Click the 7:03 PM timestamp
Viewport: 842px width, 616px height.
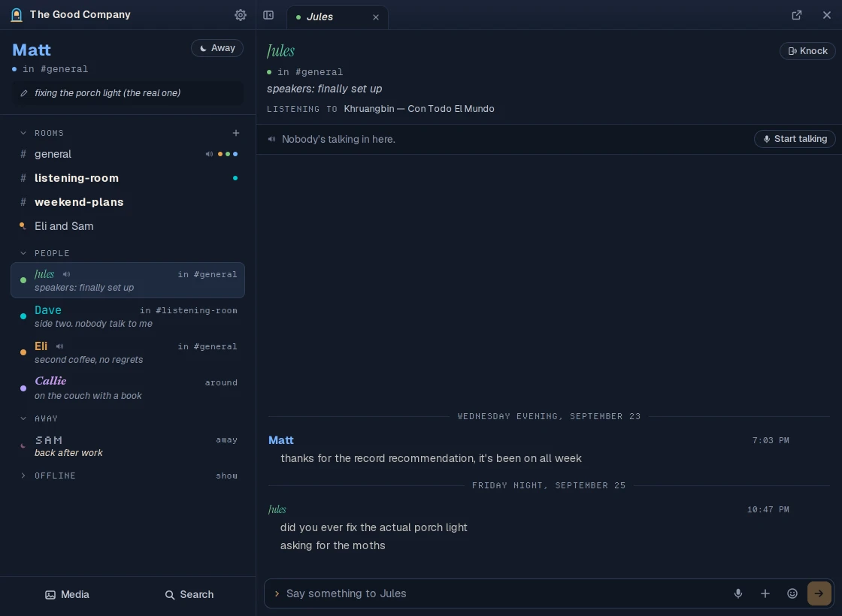[x=771, y=440]
